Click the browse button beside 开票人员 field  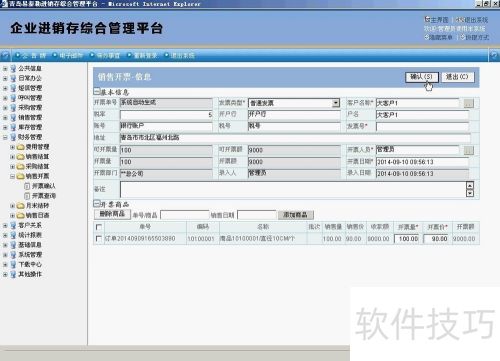(469, 150)
